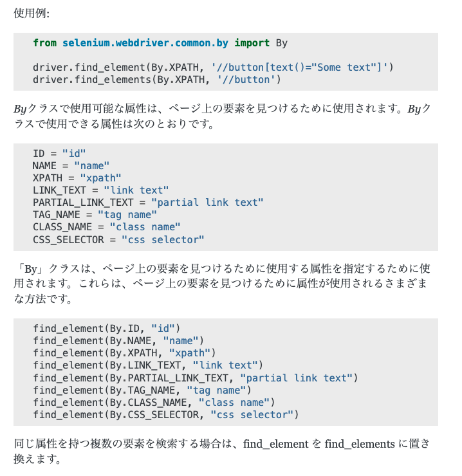Click the TAG_NAME = "tag name" line
This screenshot has height=476, width=462.
pyautogui.click(x=95, y=214)
